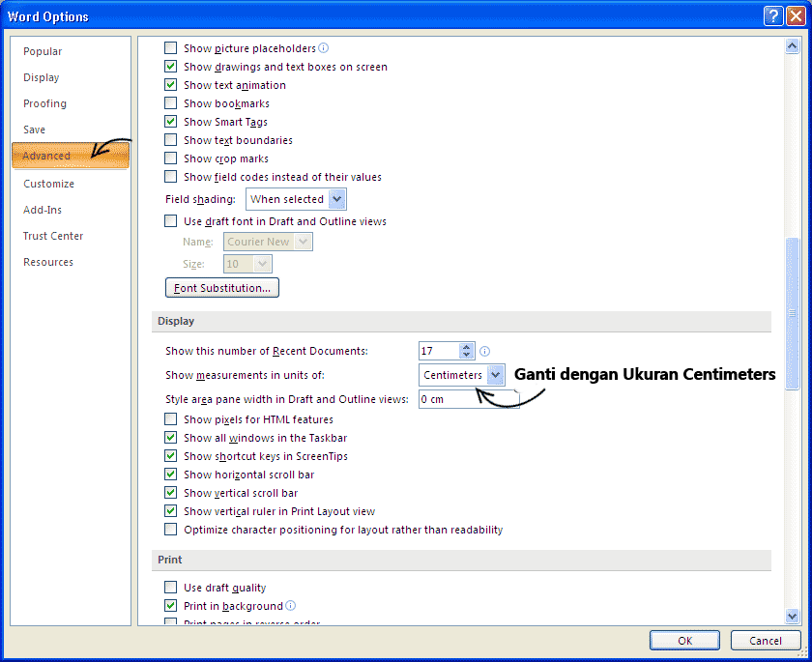Open the measurement units Centimeters dropdown
The height and width of the screenshot is (662, 812).
coord(496,375)
